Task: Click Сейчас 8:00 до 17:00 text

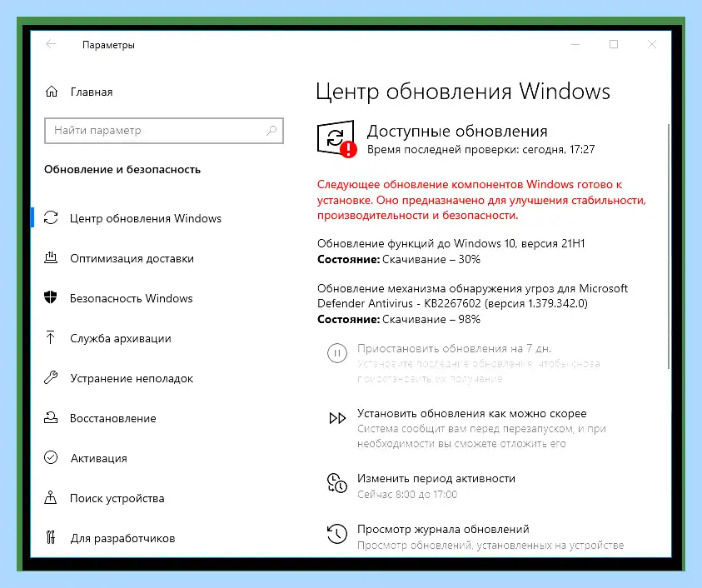Action: click(407, 495)
